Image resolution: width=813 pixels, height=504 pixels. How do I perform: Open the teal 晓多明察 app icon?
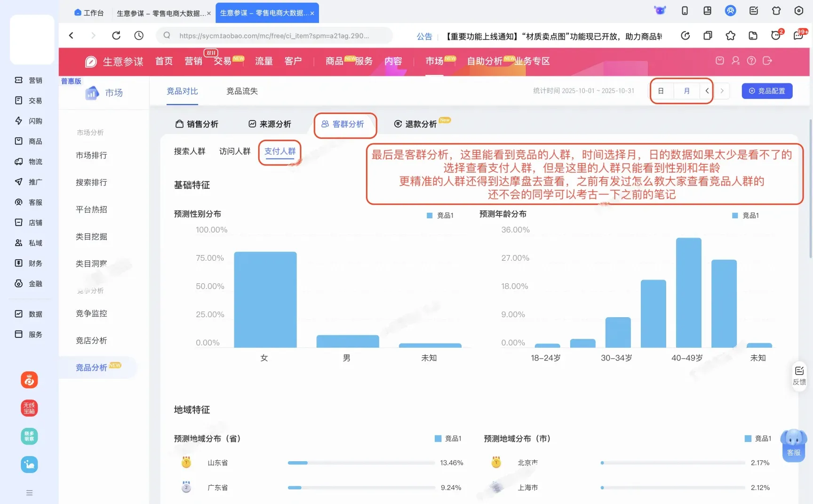click(x=29, y=436)
